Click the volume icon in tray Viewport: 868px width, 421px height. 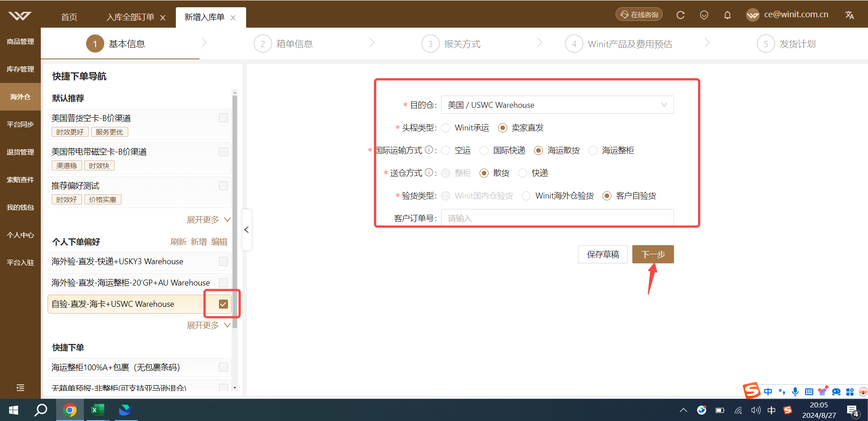pyautogui.click(x=755, y=411)
